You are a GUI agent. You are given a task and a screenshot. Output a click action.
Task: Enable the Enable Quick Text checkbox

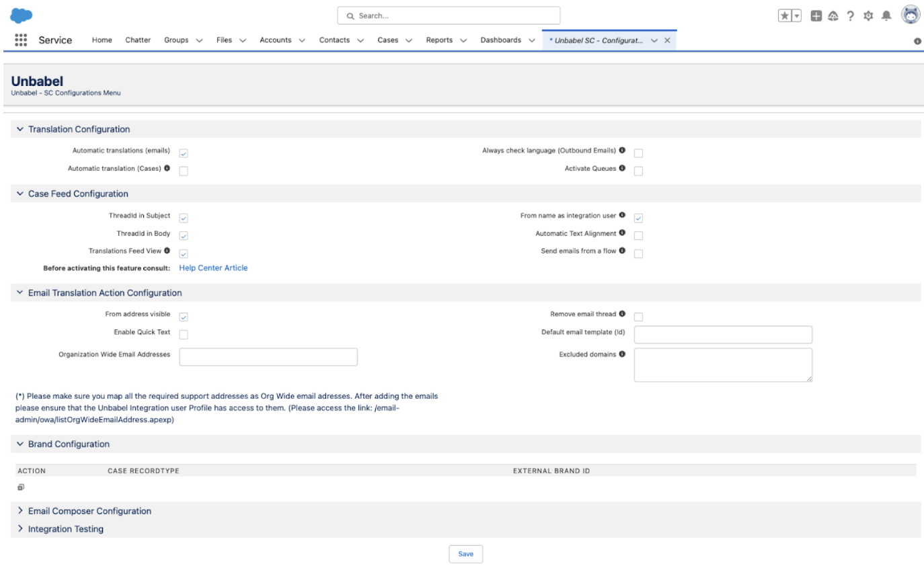184,334
